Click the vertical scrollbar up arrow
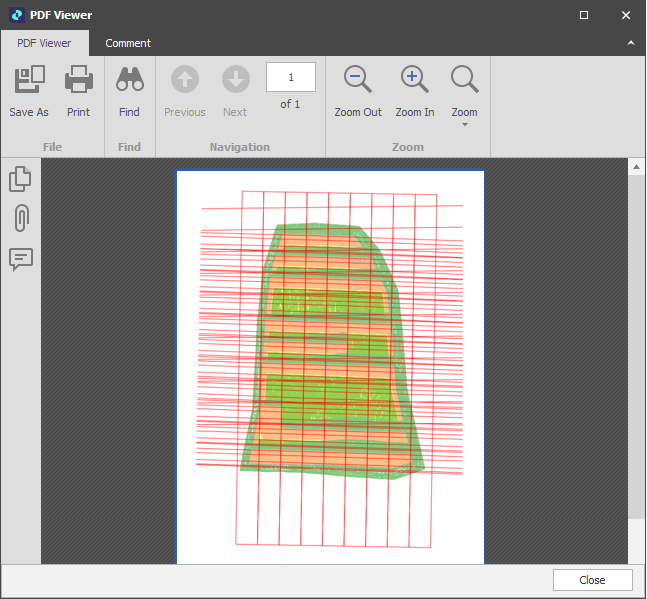 click(637, 167)
